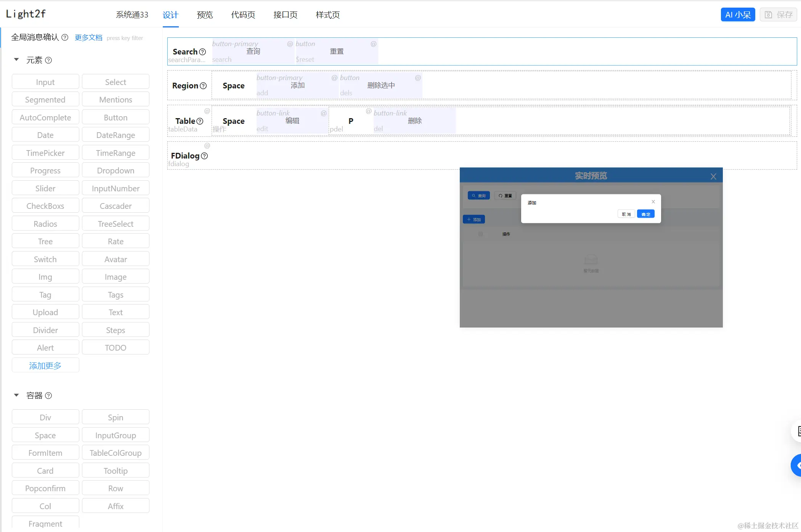Image resolution: width=801 pixels, height=532 pixels.
Task: Choose the TableColGroup container
Action: point(116,453)
